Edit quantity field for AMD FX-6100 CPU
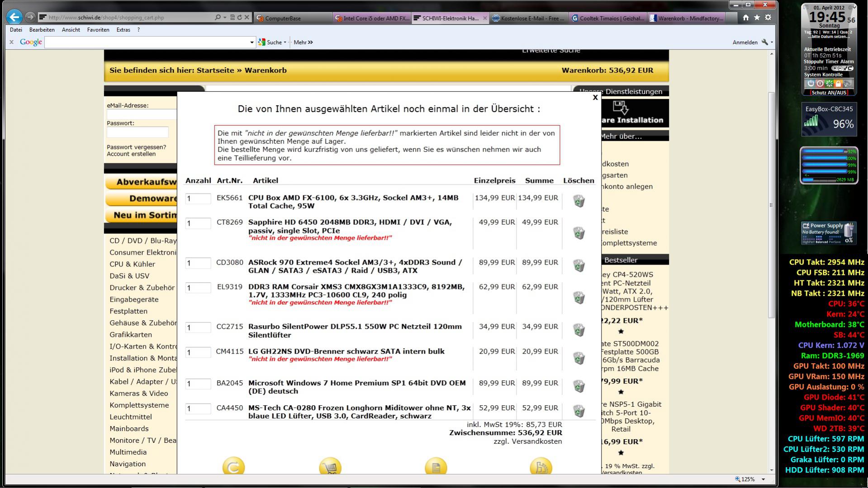The image size is (868, 488). click(x=198, y=199)
